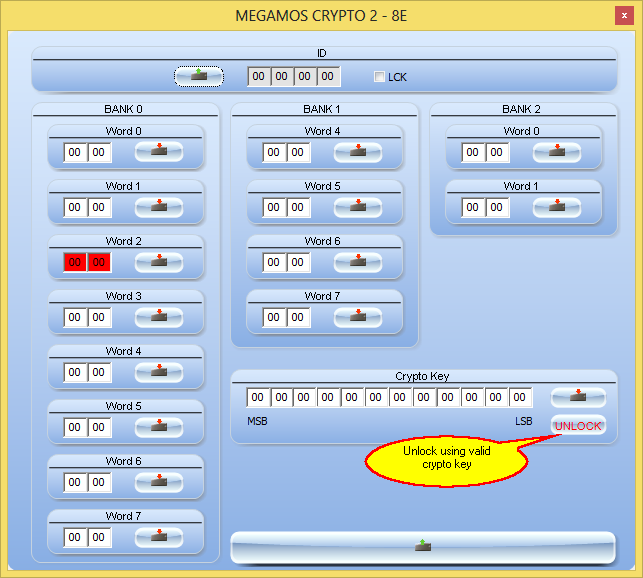Click the first byte of Bank 2 Word 0
The width and height of the screenshot is (643, 578).
point(472,152)
